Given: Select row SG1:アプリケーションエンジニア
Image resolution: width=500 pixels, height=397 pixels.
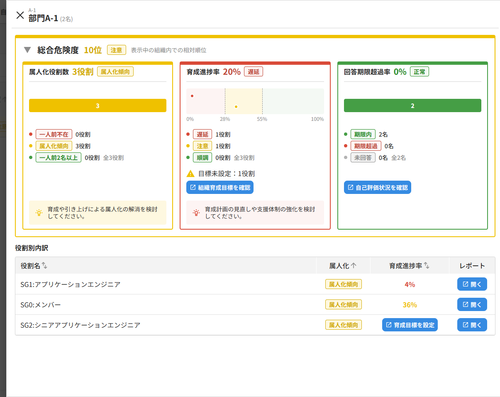Looking at the screenshot, I should click(255, 284).
